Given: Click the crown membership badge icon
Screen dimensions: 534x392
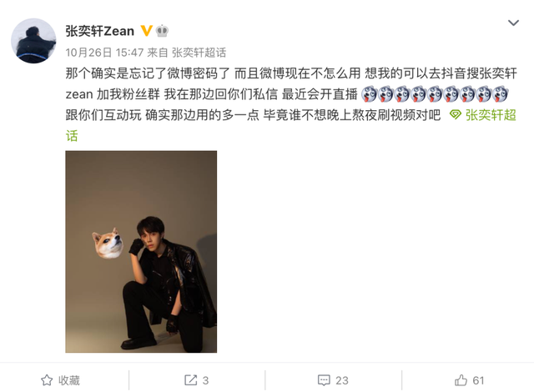Looking at the screenshot, I should 162,31.
